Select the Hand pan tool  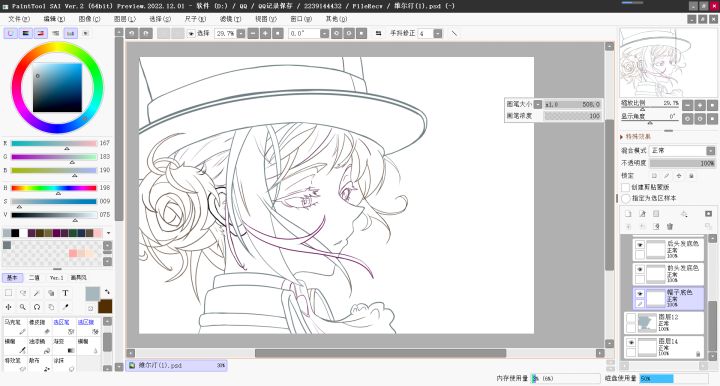tap(51, 307)
